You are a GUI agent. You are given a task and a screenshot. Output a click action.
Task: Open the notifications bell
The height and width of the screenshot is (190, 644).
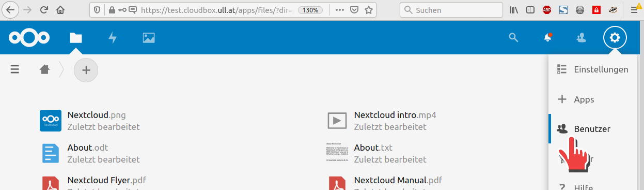coord(547,37)
